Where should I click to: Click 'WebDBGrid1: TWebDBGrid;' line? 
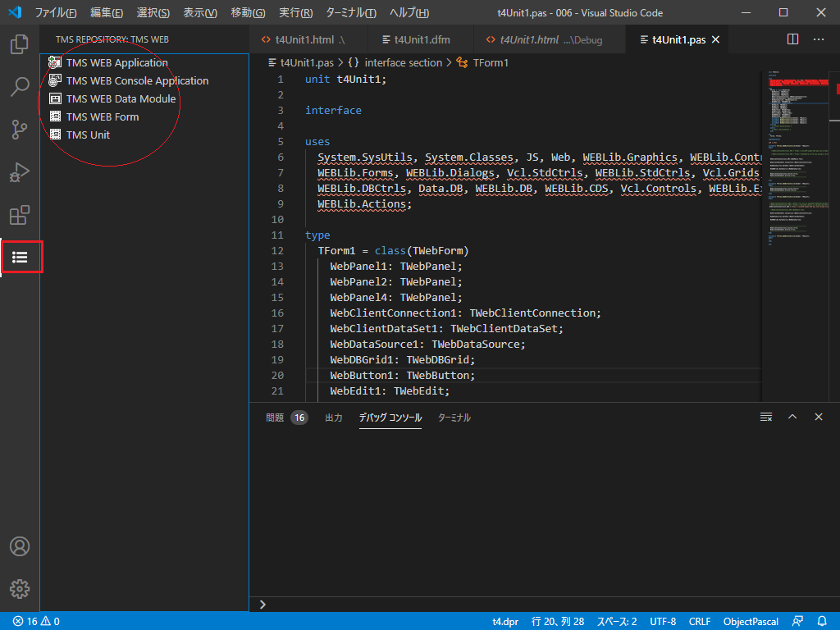click(402, 359)
